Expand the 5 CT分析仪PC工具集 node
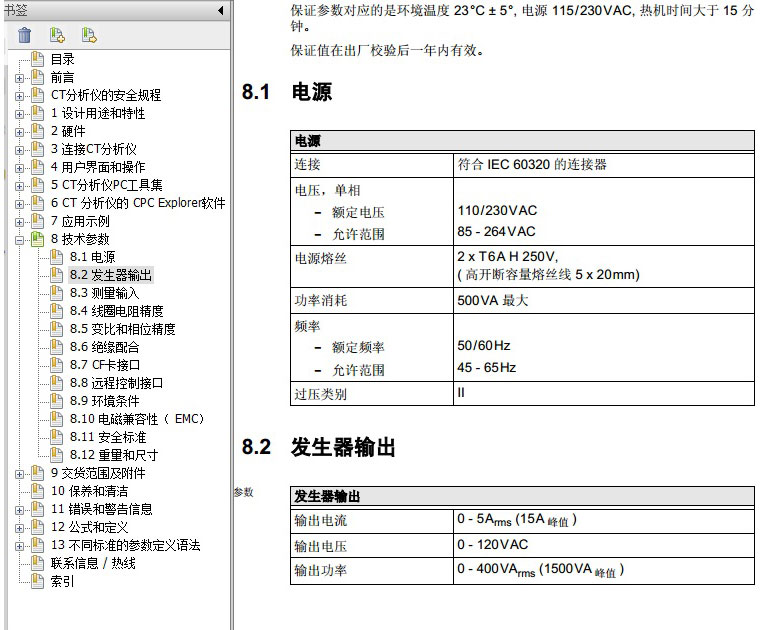 (20, 185)
